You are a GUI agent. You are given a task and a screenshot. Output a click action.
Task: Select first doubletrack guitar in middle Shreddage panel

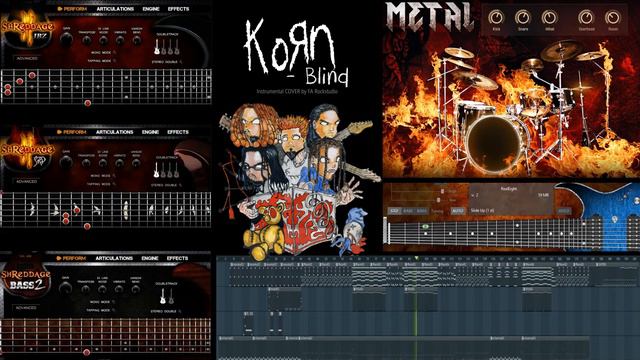point(156,170)
